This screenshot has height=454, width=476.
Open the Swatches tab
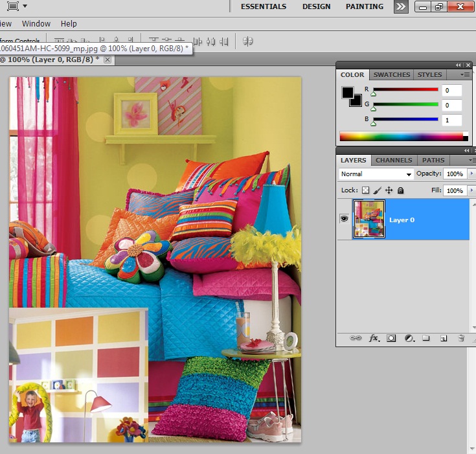(x=392, y=74)
